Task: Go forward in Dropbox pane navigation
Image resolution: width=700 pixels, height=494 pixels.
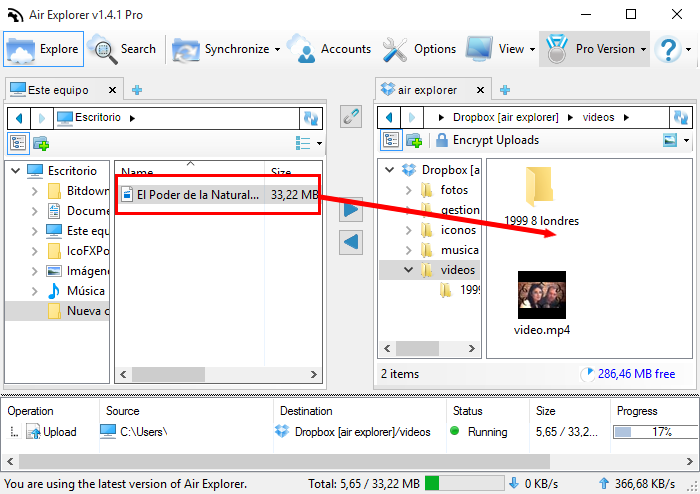Action: coord(412,117)
